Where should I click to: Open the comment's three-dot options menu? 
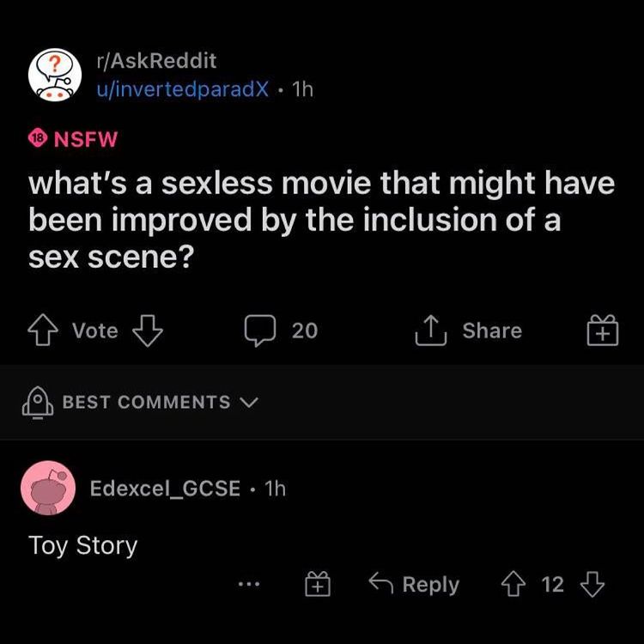click(x=249, y=586)
